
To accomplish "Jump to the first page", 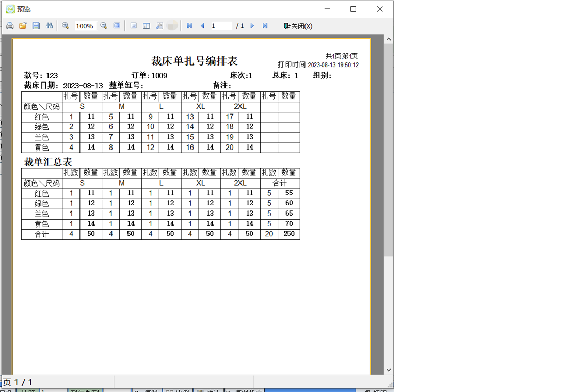I will (189, 25).
